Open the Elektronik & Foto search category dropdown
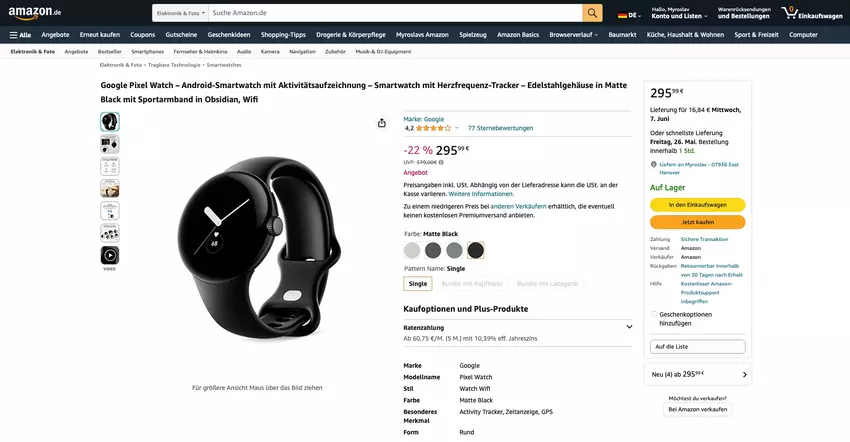The height and width of the screenshot is (442, 850). click(180, 13)
